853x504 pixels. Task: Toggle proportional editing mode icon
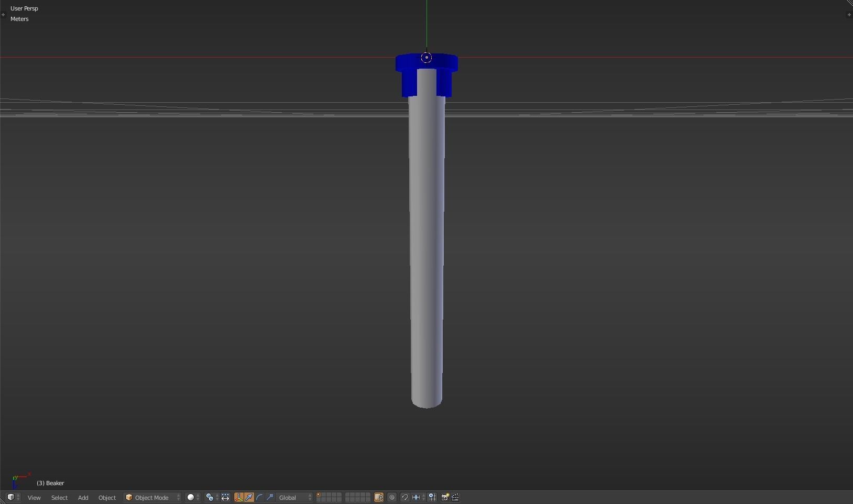point(392,497)
